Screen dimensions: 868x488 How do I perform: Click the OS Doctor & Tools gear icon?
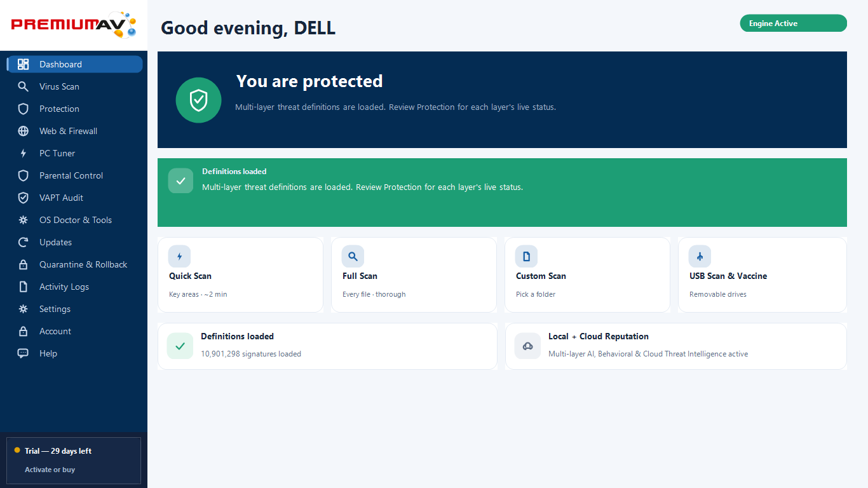pyautogui.click(x=24, y=220)
